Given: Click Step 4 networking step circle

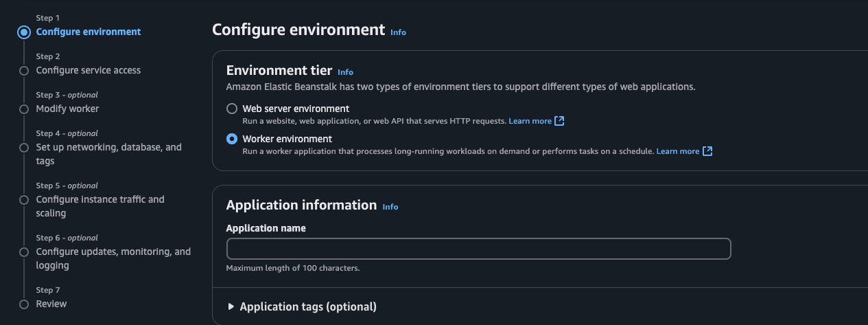Looking at the screenshot, I should [x=24, y=148].
